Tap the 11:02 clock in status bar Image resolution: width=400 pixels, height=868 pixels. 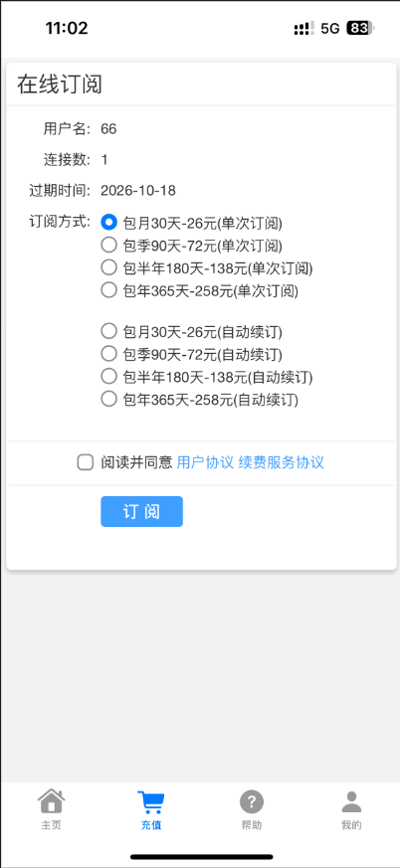click(x=67, y=28)
